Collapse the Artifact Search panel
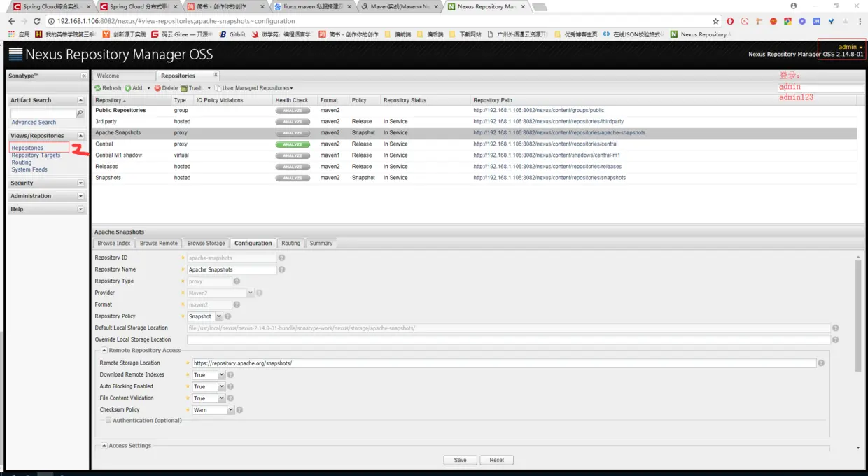Screen dimensions: 868x476 pyautogui.click(x=80, y=100)
